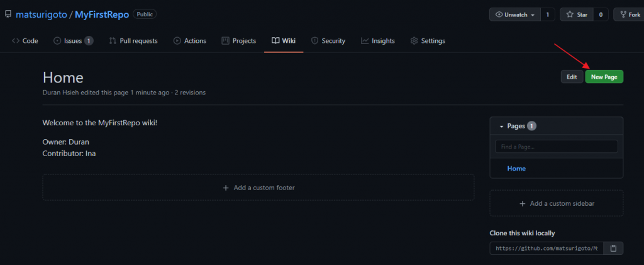This screenshot has width=644, height=265.
Task: Click the 'Clone this wiki locally' label
Action: point(522,233)
